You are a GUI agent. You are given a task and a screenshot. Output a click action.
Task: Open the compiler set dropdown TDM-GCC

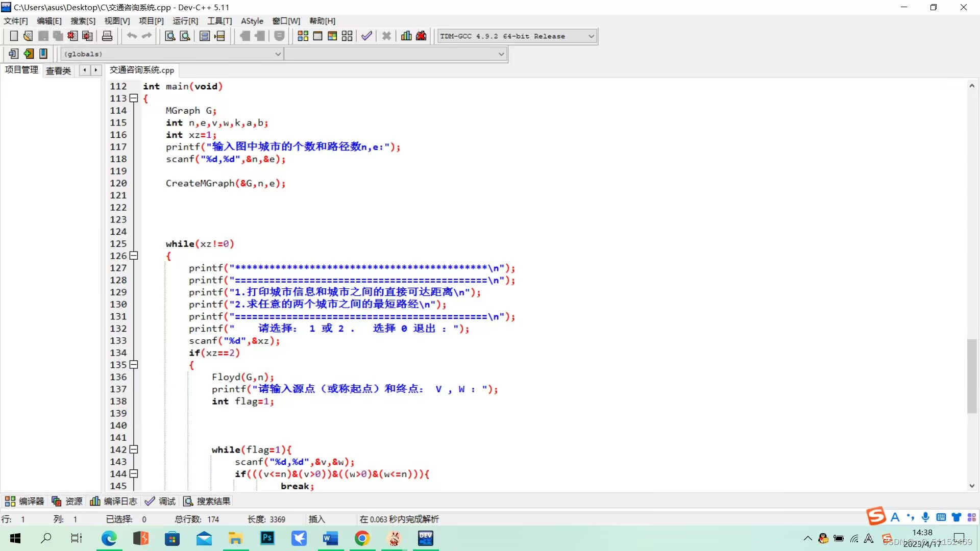tap(517, 36)
